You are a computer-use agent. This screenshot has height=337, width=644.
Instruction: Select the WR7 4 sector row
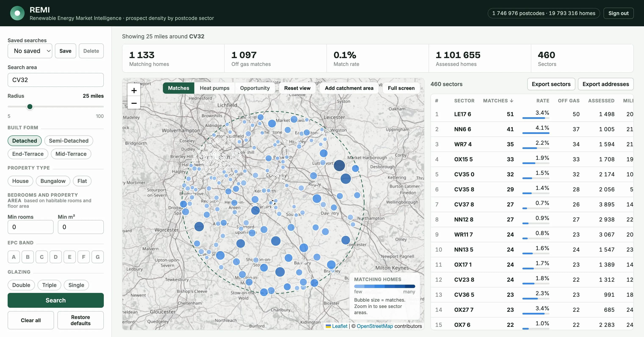[532, 144]
